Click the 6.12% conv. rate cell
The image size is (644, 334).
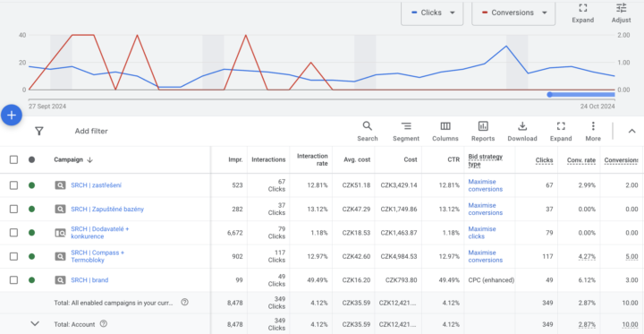pos(587,280)
